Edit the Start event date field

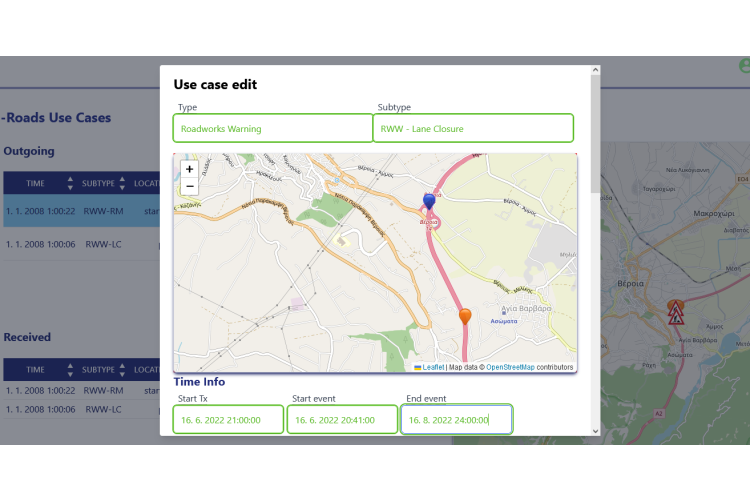(x=342, y=420)
